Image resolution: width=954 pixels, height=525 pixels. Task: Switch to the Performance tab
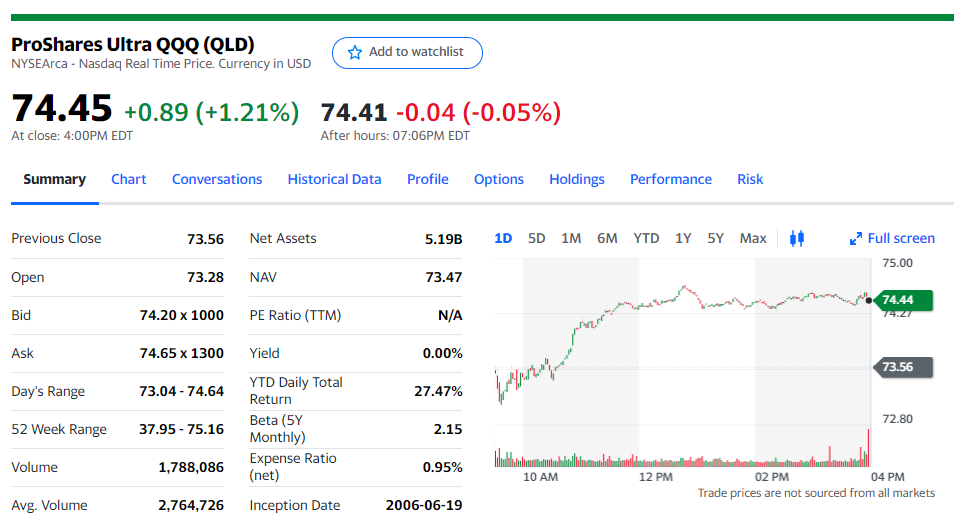coord(670,179)
